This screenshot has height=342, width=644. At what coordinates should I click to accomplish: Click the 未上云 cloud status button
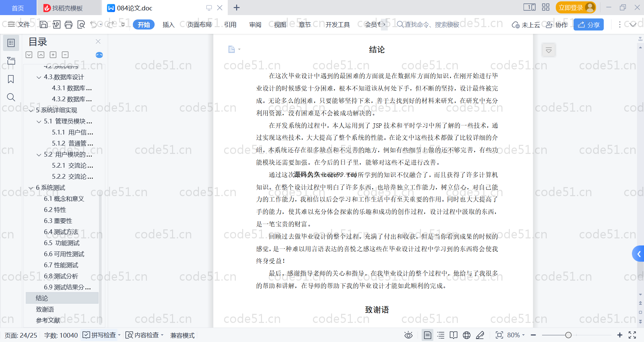click(x=526, y=25)
